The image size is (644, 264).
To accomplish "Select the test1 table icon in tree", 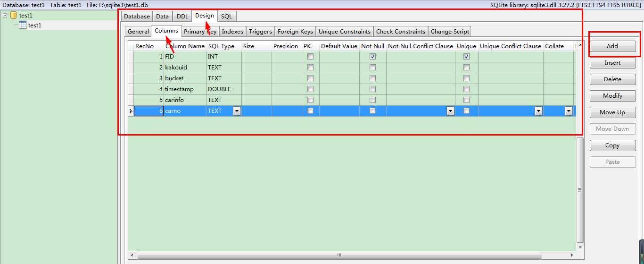I will [x=23, y=26].
